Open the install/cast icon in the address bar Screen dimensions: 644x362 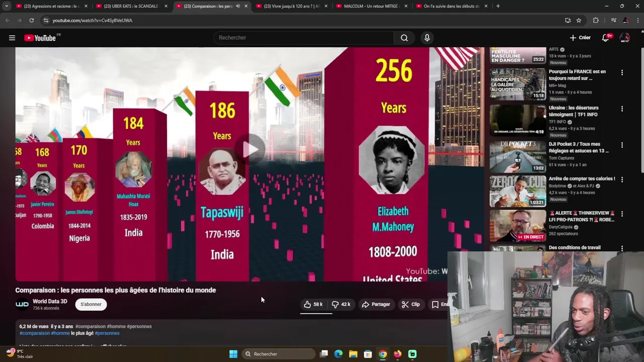[x=568, y=20]
